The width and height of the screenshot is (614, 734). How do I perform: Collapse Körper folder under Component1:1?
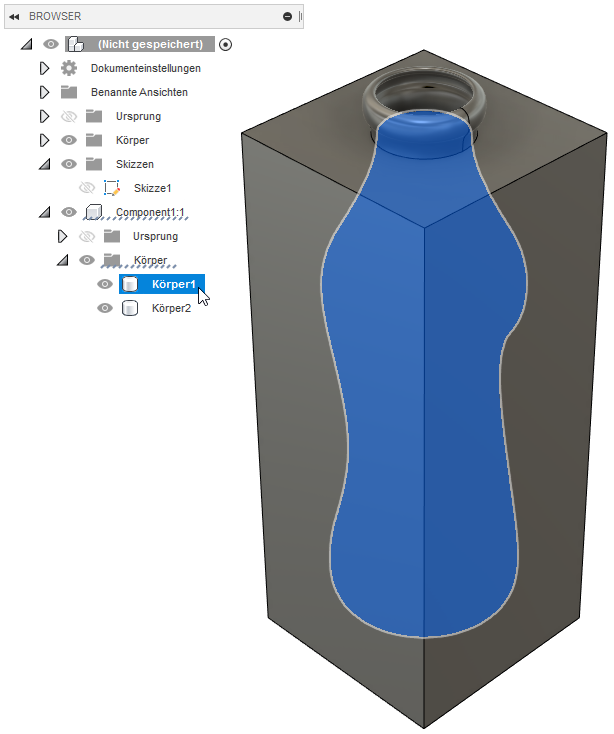coord(63,260)
